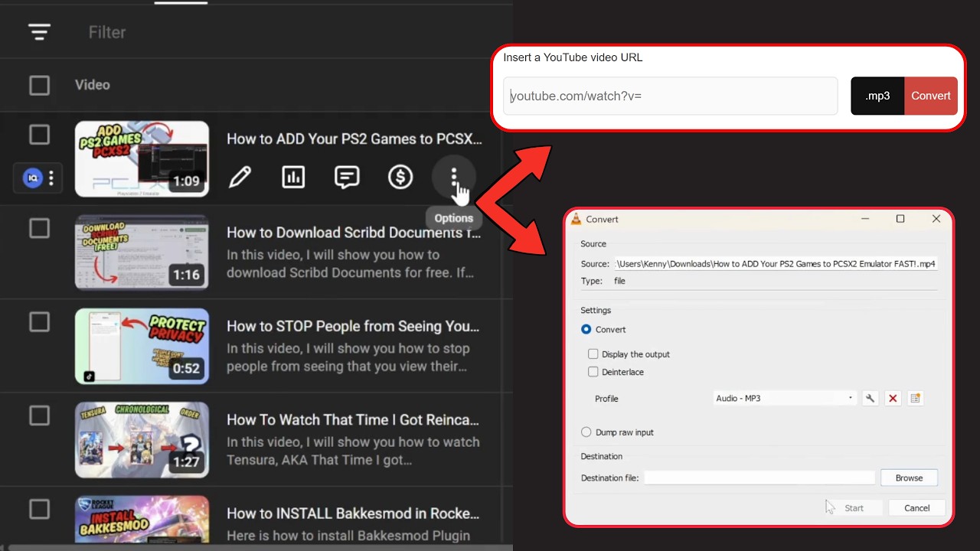Image resolution: width=980 pixels, height=551 pixels.
Task: Open the Comments speech bubble icon
Action: (x=347, y=178)
